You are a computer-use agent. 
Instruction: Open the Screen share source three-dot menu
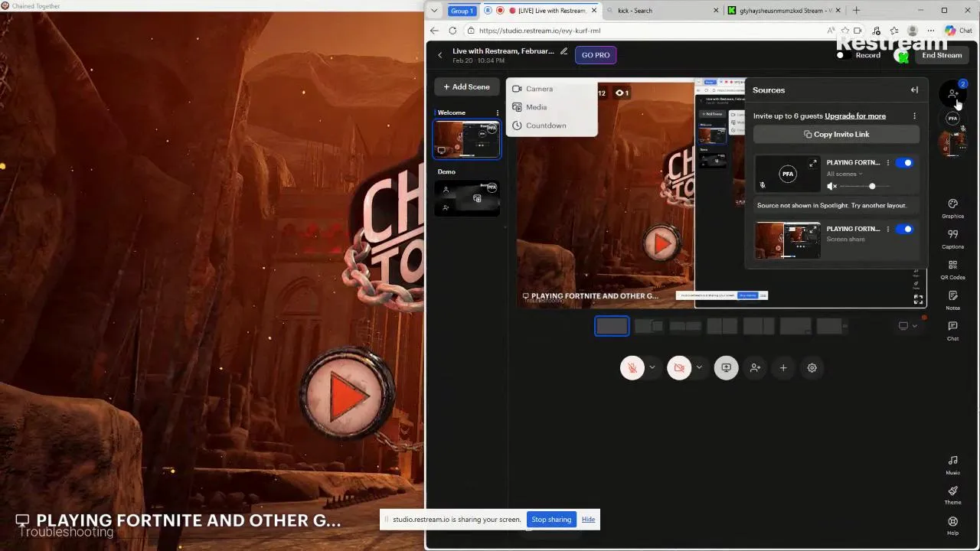point(888,229)
